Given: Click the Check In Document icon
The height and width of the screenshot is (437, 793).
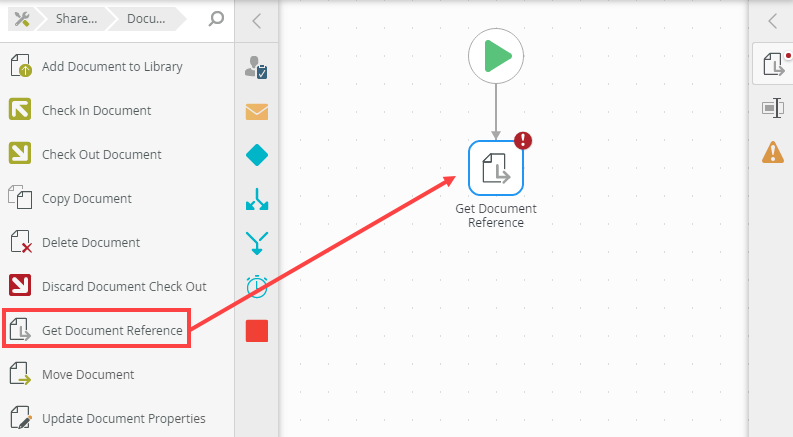Looking at the screenshot, I should [20, 109].
